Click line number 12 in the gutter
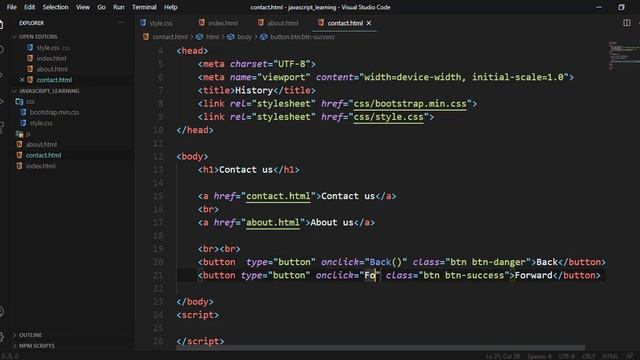640x360 pixels. [158, 156]
